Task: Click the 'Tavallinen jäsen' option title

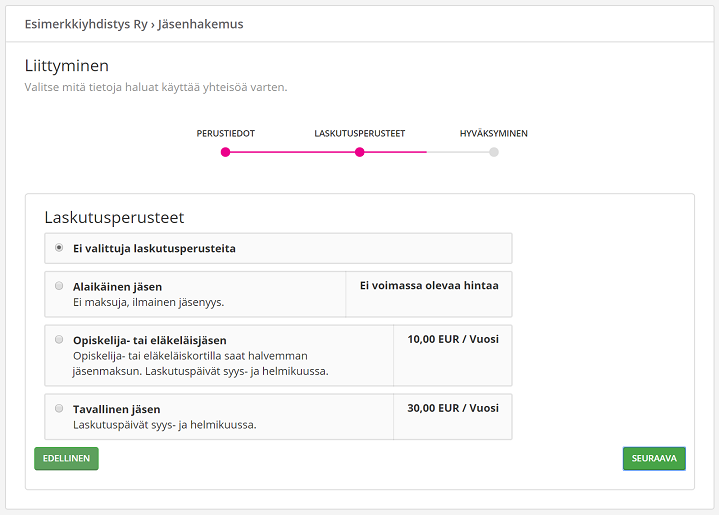Action: 117,409
